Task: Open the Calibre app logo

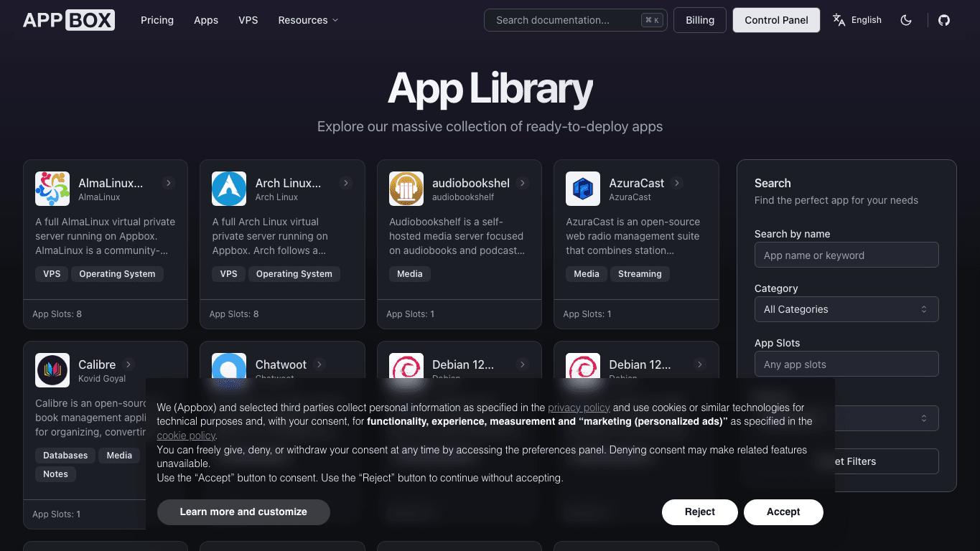Action: click(52, 370)
